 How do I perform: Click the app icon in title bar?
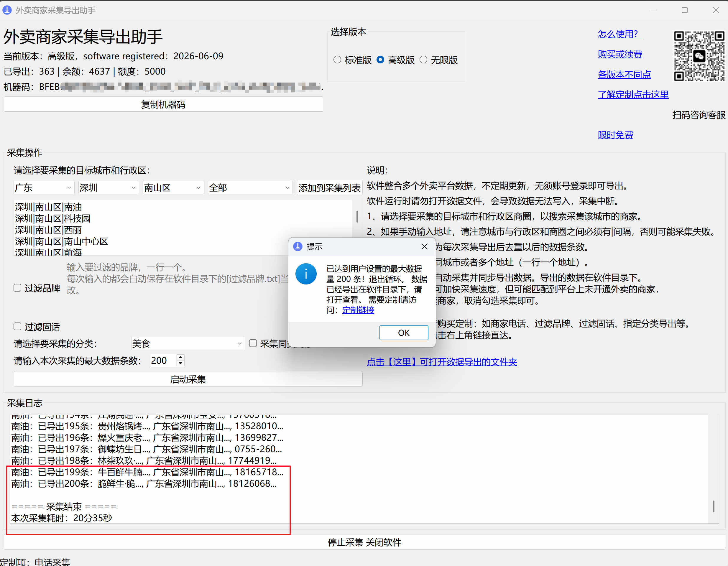click(7, 10)
